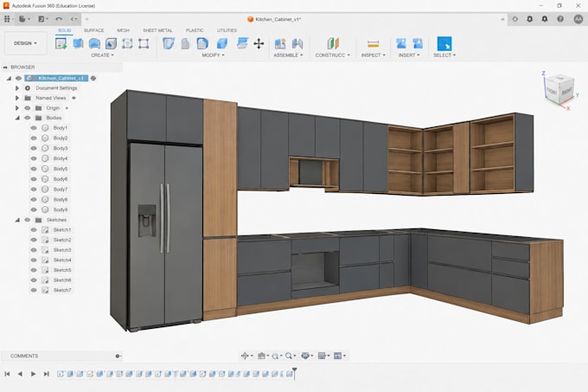Click the Measure ruler icon in Inspect

point(374,44)
